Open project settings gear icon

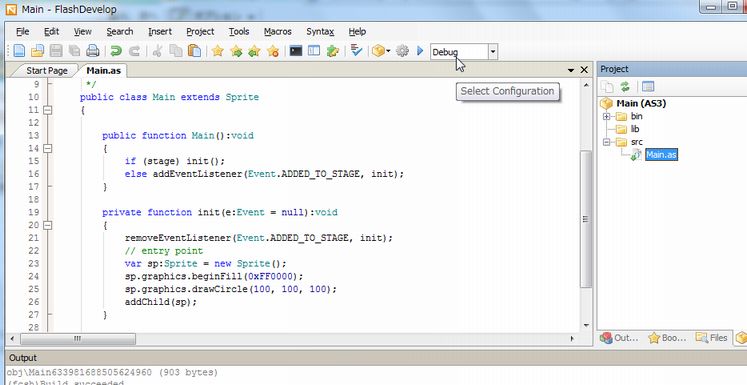pos(403,51)
